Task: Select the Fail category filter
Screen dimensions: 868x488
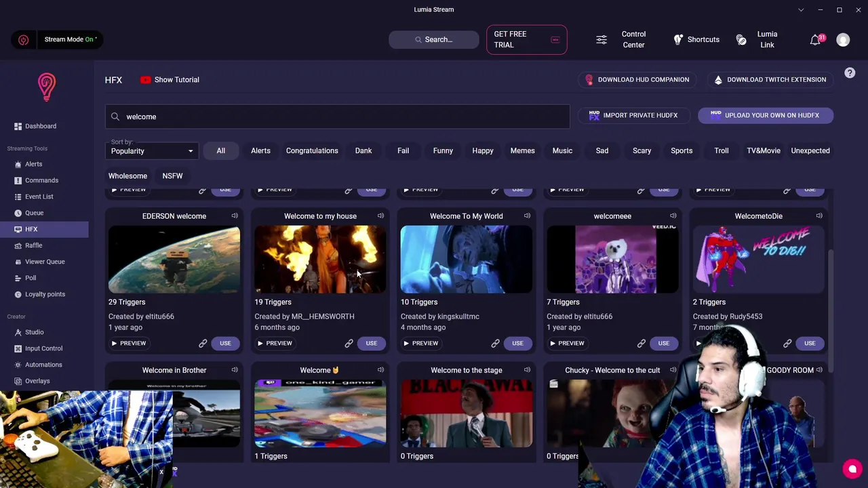Action: click(x=403, y=150)
